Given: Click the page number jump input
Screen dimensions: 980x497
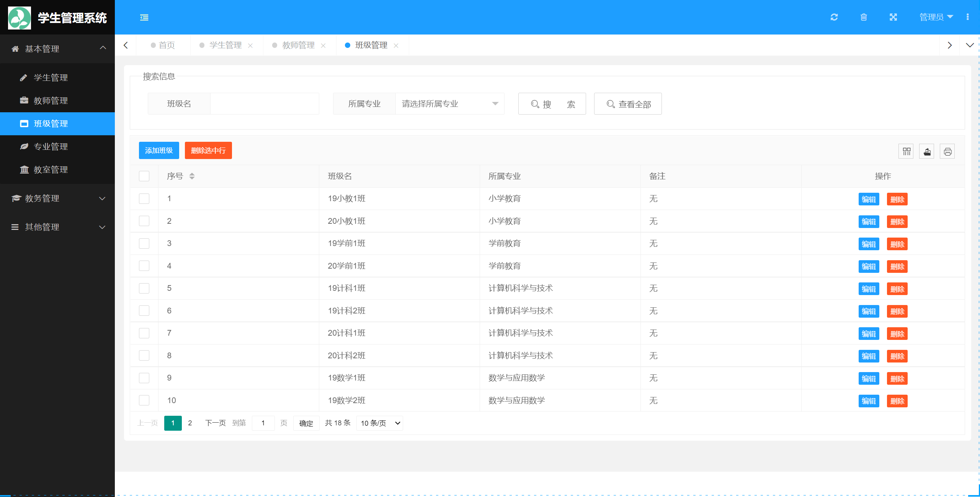Looking at the screenshot, I should pyautogui.click(x=263, y=423).
